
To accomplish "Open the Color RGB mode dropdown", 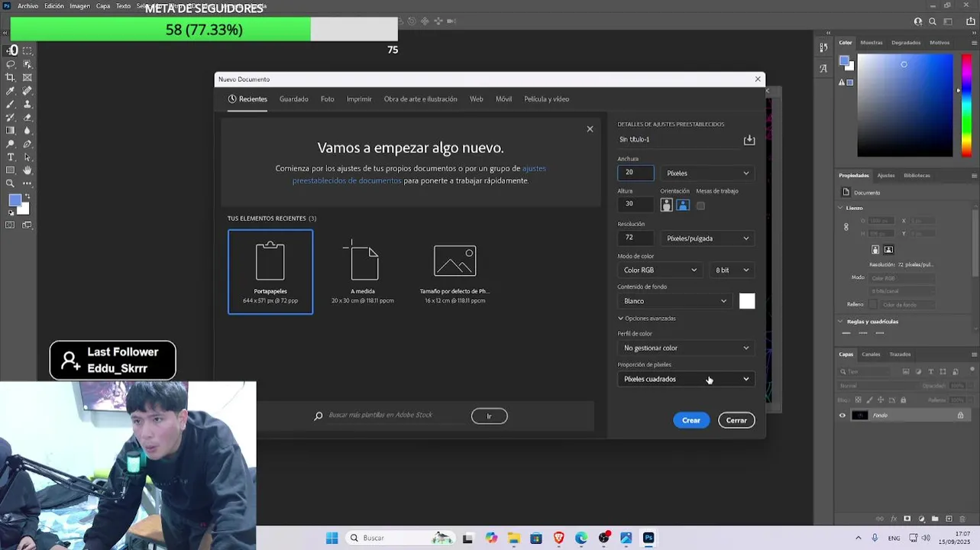I will pyautogui.click(x=660, y=270).
